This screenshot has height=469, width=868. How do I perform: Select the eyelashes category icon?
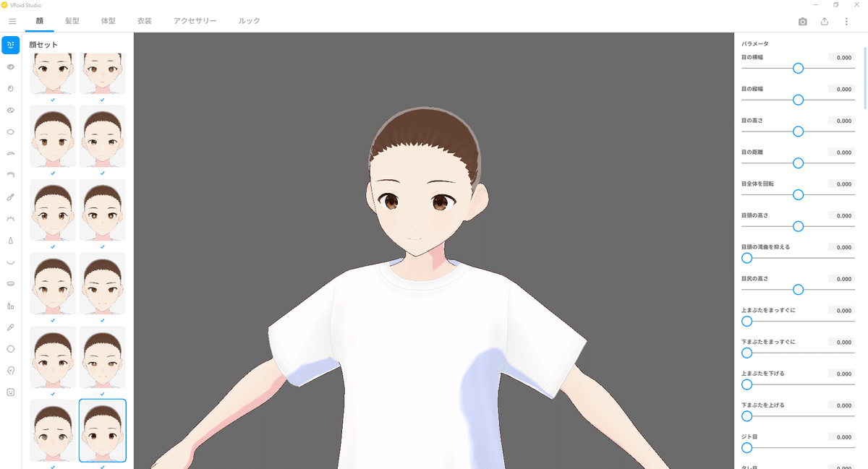(11, 218)
